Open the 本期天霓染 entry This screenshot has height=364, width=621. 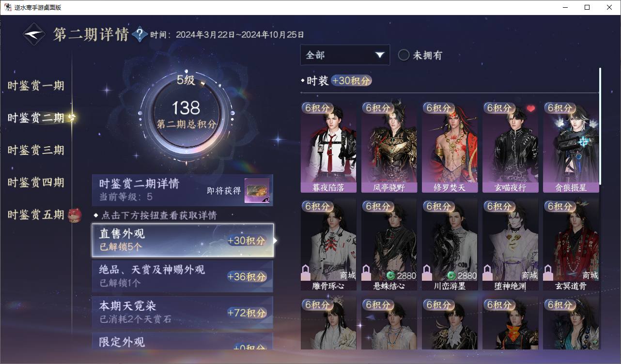point(183,313)
